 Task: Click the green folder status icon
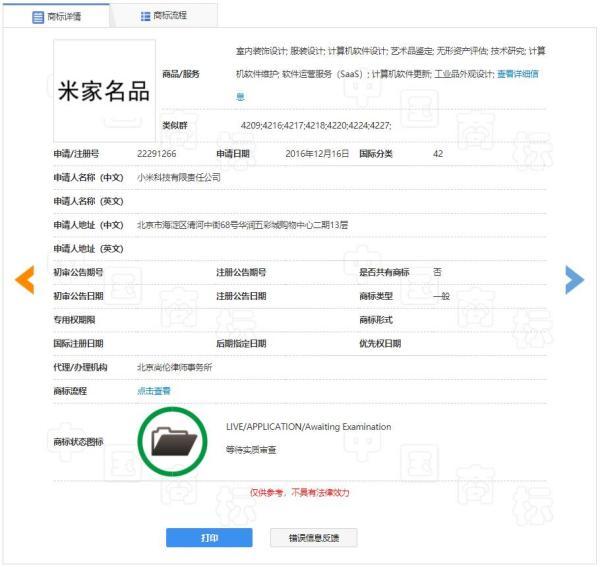173,442
